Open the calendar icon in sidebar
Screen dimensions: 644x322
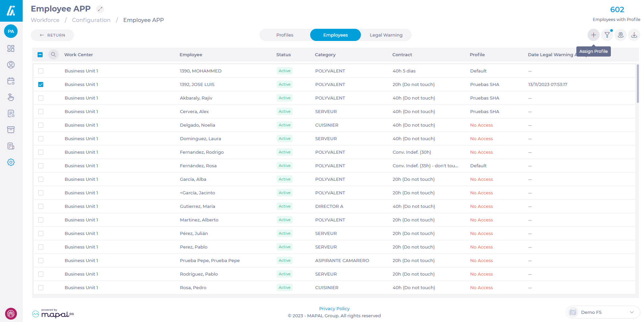pyautogui.click(x=11, y=81)
